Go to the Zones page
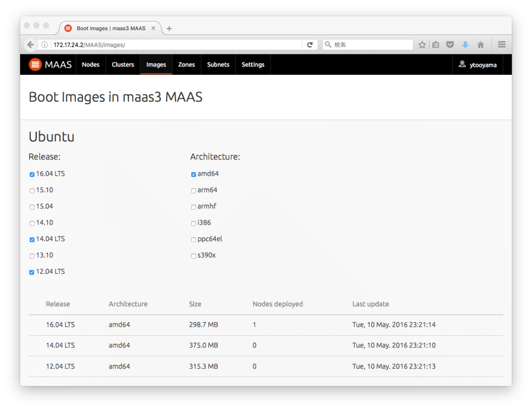 click(187, 64)
